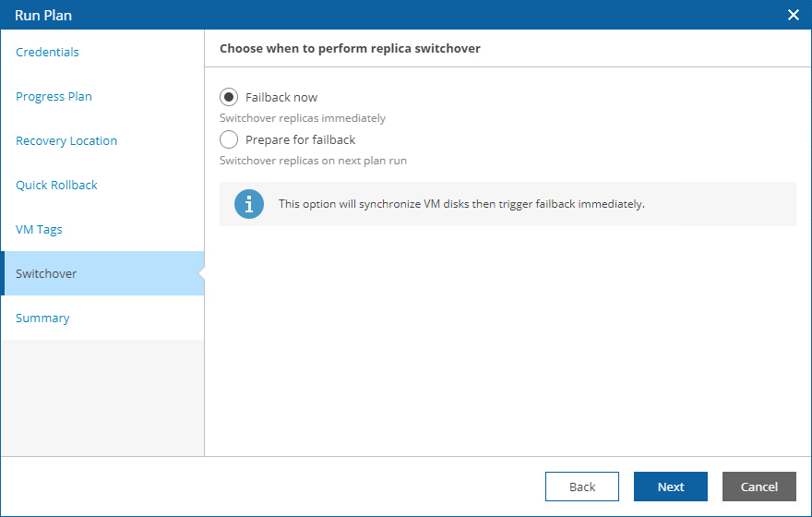The image size is (812, 517).
Task: Open the Progress Plan step
Action: 54,96
